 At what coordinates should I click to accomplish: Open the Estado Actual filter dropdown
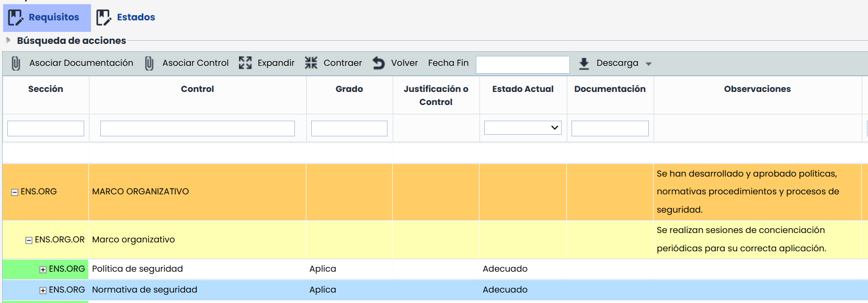(x=522, y=128)
